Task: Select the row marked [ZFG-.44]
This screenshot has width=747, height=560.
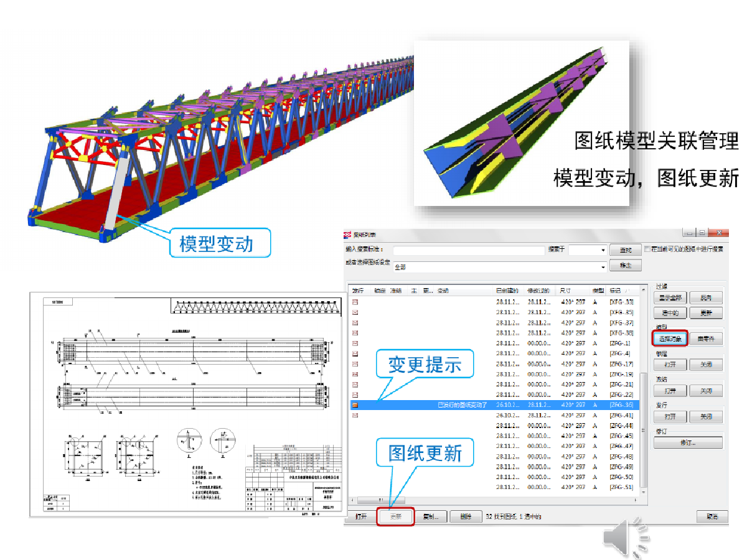Action: (x=493, y=425)
